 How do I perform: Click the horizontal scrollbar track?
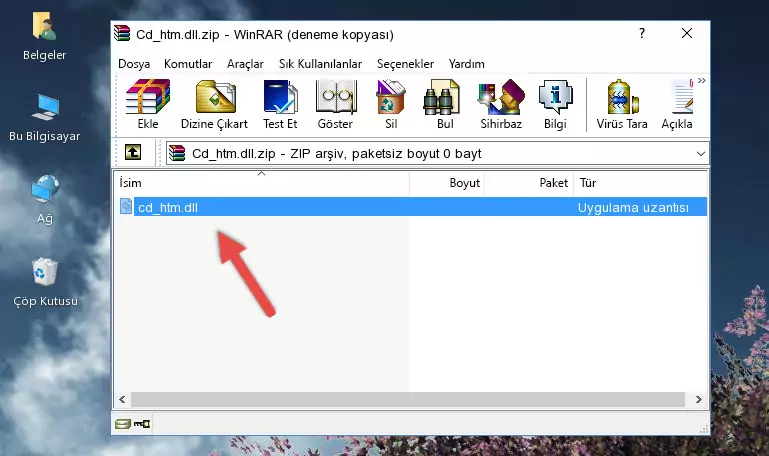(408, 399)
